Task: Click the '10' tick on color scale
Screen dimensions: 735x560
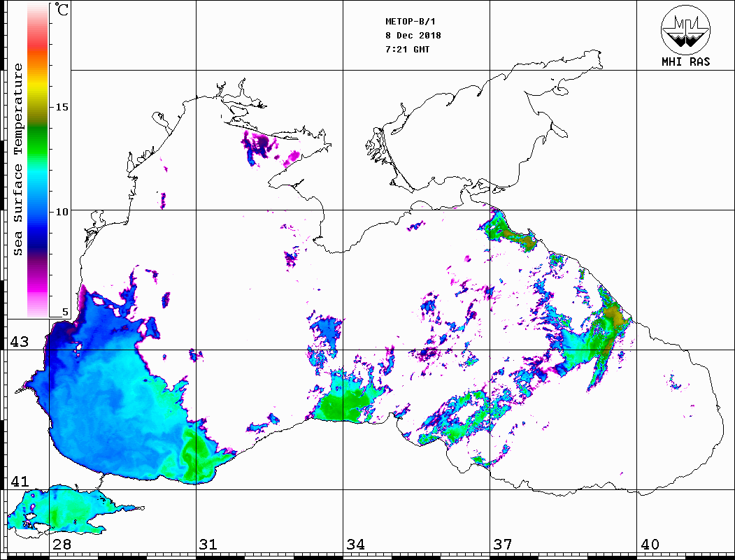Action: pos(62,212)
